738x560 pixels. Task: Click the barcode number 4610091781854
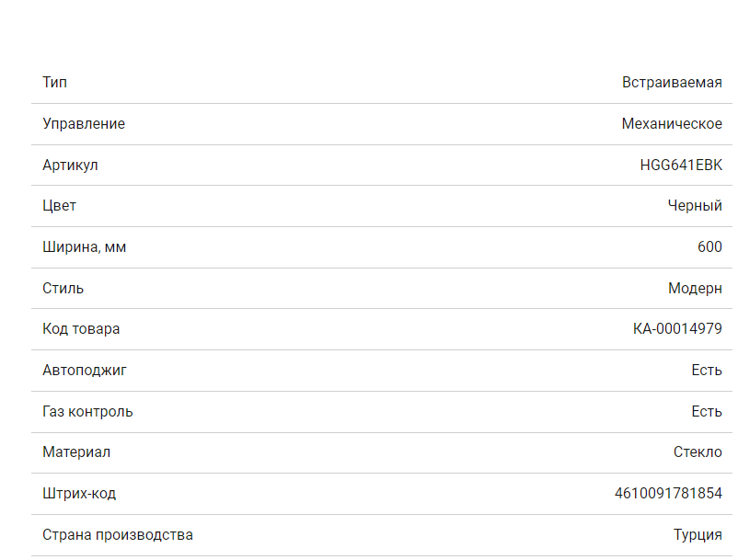668,494
